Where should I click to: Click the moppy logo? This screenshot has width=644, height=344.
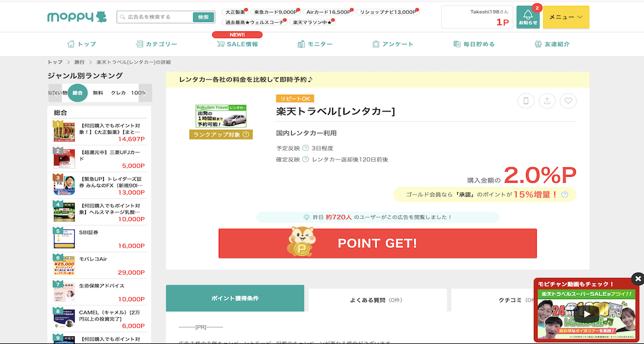(x=69, y=17)
